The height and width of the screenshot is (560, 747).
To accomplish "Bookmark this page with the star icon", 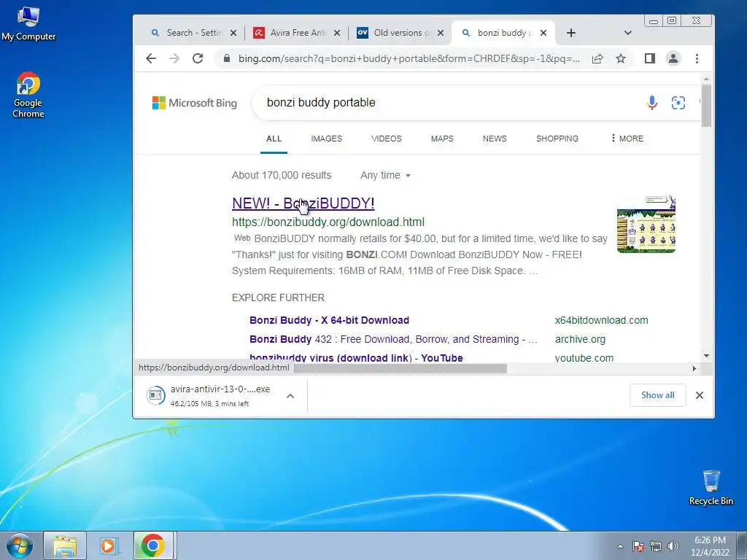I will [621, 58].
